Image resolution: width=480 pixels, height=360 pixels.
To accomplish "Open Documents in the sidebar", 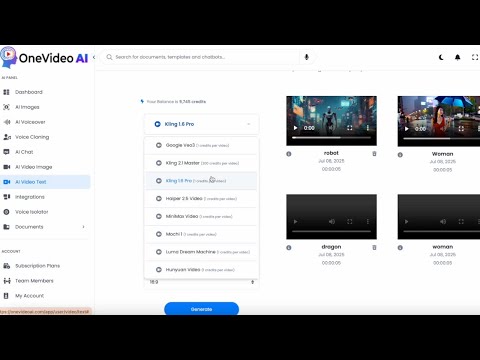I will click(29, 227).
